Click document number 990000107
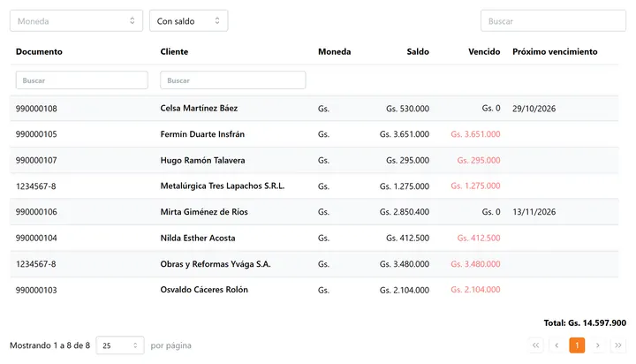636x364 pixels. (x=36, y=160)
